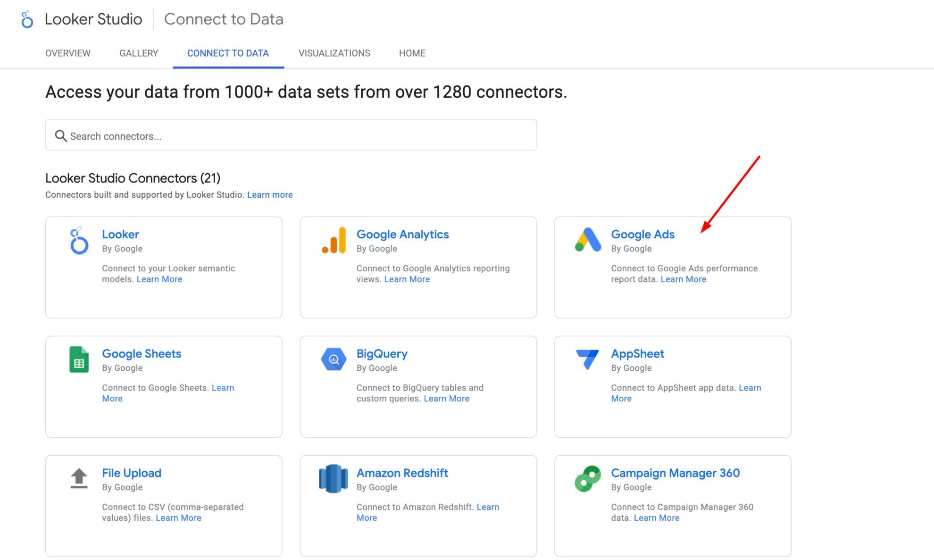Image resolution: width=934 pixels, height=560 pixels.
Task: Click 'By Google' under BigQuery
Action: [x=376, y=368]
